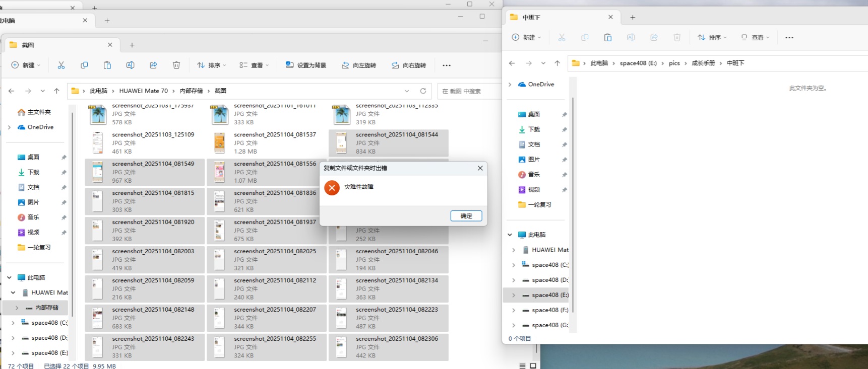Open 视频 in 中班下 window sidebar
The width and height of the screenshot is (868, 369).
529,190
